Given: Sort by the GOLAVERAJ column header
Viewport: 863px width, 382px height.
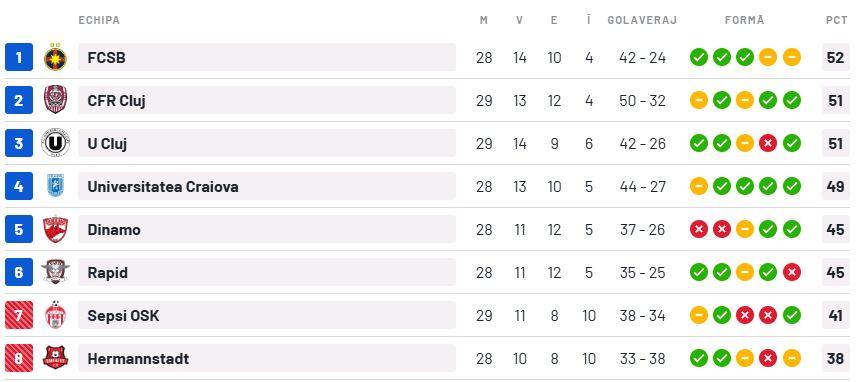Looking at the screenshot, I should pos(642,20).
